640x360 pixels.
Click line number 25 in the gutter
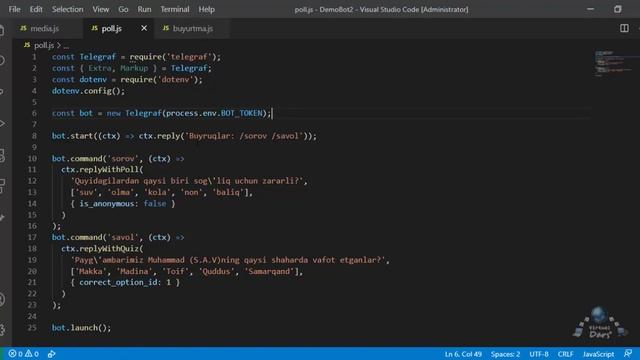[32, 327]
